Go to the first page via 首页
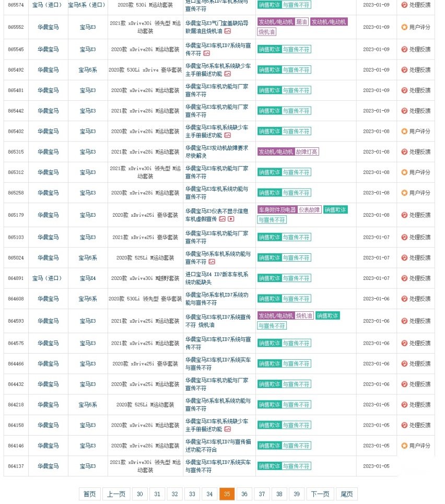The width and height of the screenshot is (445, 504). tap(90, 494)
